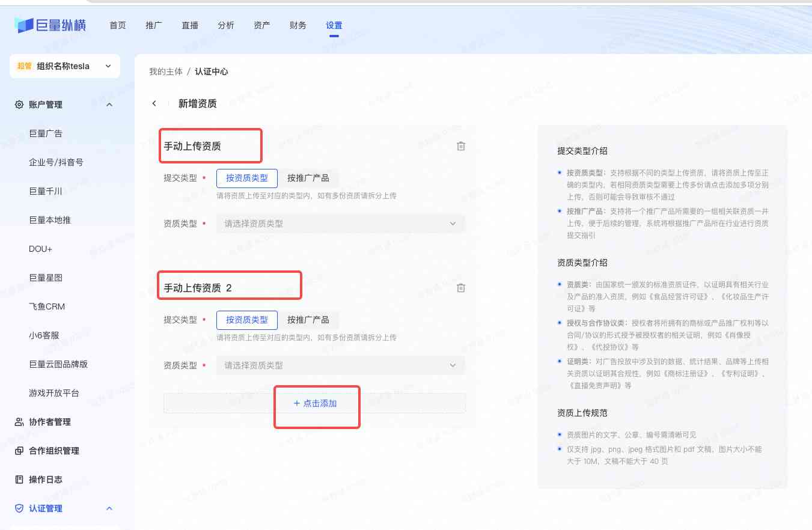Click trash icon for 手动上传资质 2
812x530 pixels.
pyautogui.click(x=461, y=288)
